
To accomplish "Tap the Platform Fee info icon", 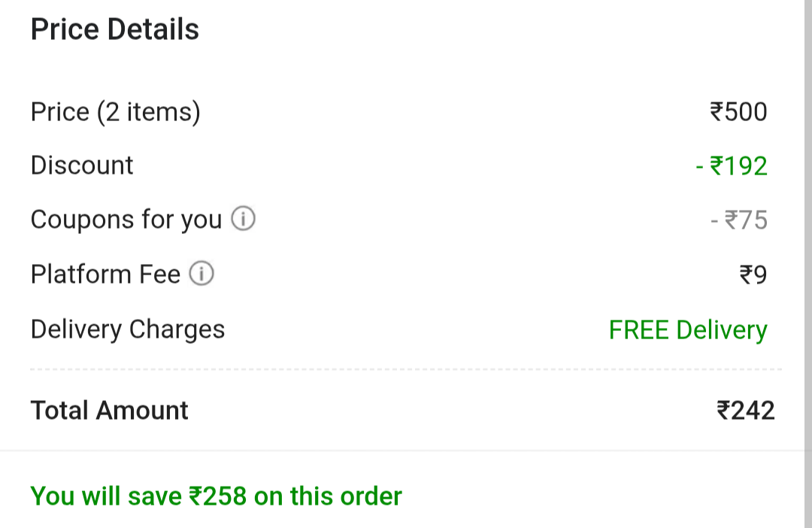I will point(201,273).
